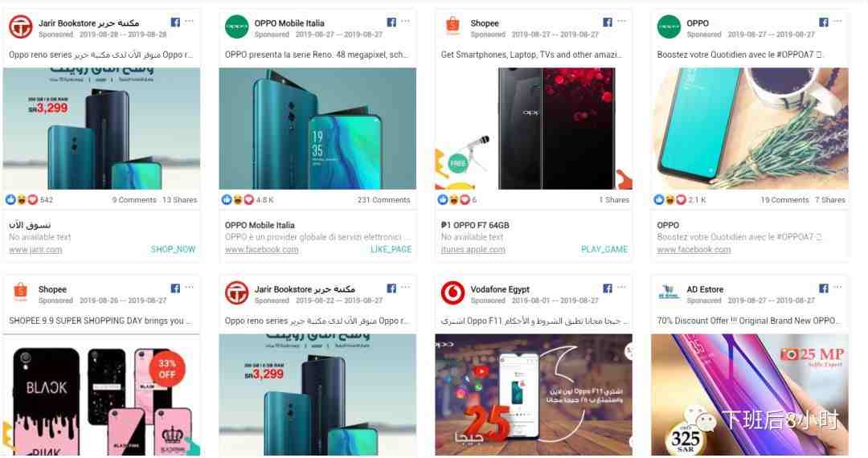Open three-dots menu on Jarir Bookstore top card
This screenshot has height=458, width=868.
pyautogui.click(x=190, y=22)
